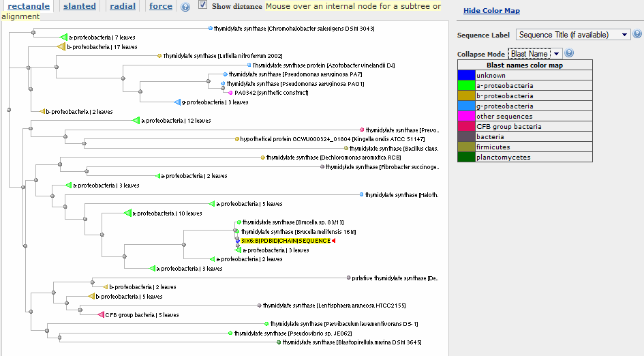The width and height of the screenshot is (644, 356).
Task: Open help icon beside Collapse Mode dropdown
Action: click(569, 53)
